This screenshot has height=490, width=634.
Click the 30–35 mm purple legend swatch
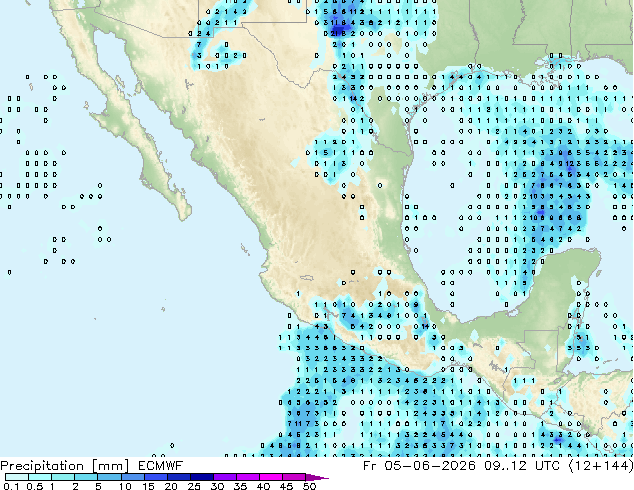(x=225, y=477)
